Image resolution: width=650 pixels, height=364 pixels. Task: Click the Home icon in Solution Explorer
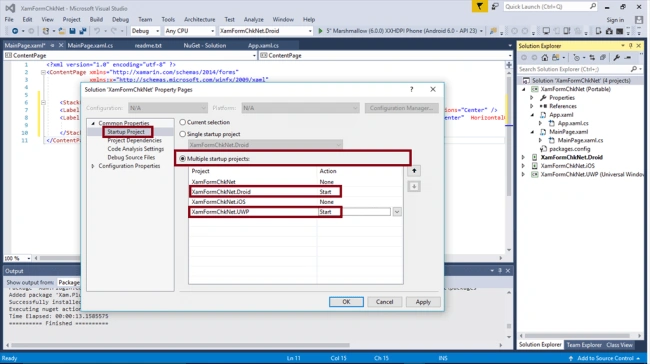coord(545,58)
